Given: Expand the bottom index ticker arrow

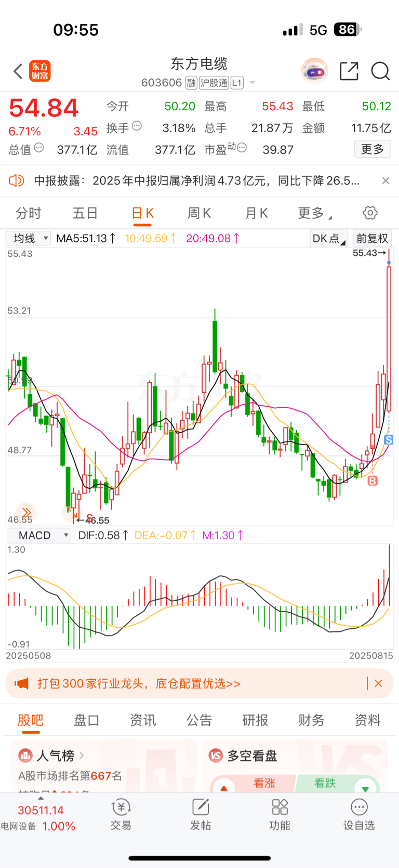Looking at the screenshot, I should [41, 798].
